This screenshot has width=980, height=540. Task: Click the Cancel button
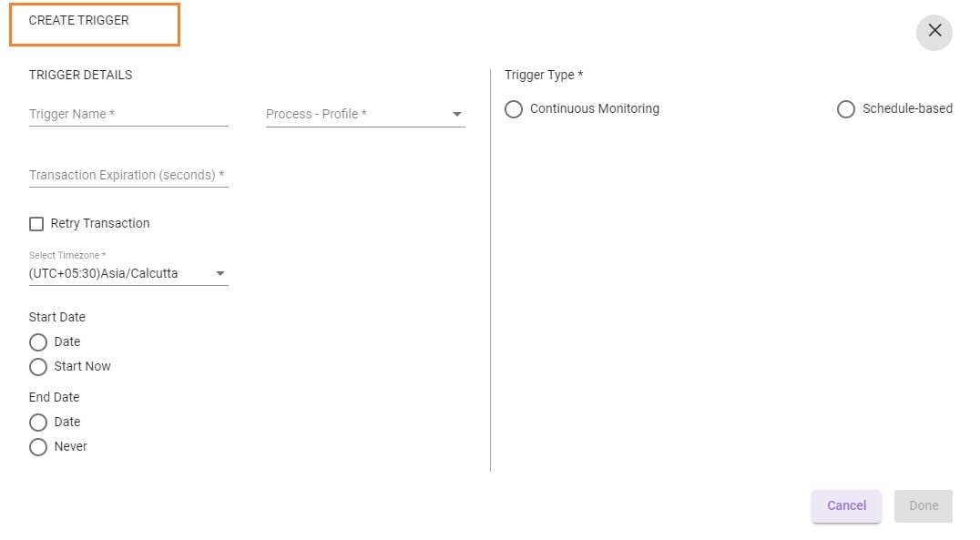(x=846, y=505)
